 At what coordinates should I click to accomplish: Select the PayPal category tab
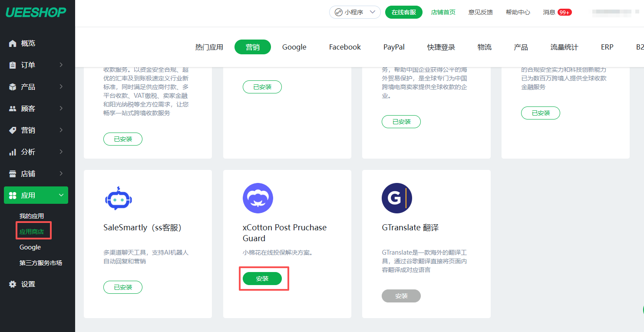coord(394,47)
